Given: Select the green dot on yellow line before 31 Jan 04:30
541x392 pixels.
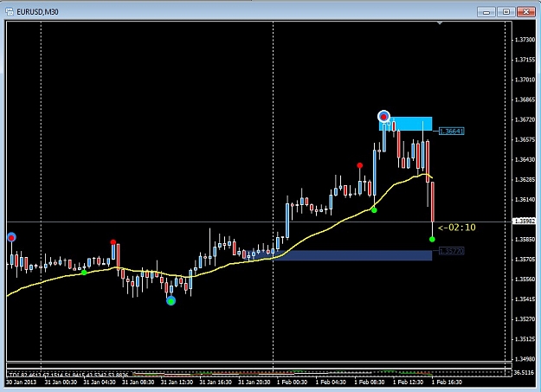Looking at the screenshot, I should coord(84,273).
